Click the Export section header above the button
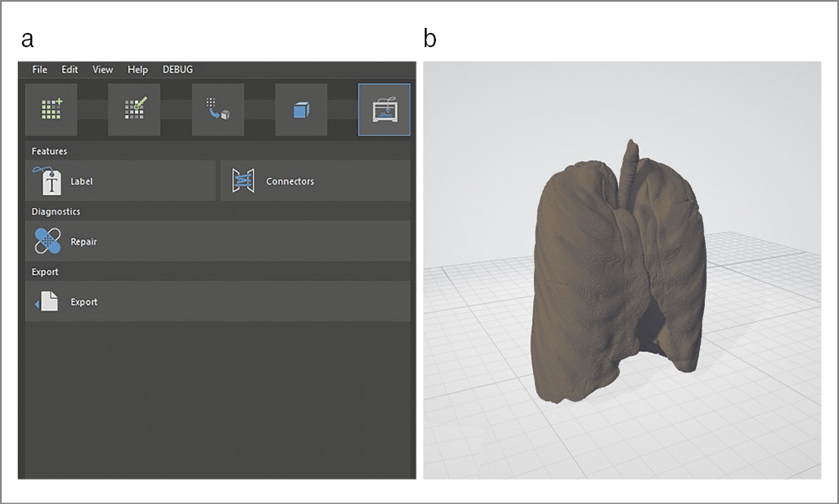Image resolution: width=839 pixels, height=504 pixels. [x=46, y=272]
